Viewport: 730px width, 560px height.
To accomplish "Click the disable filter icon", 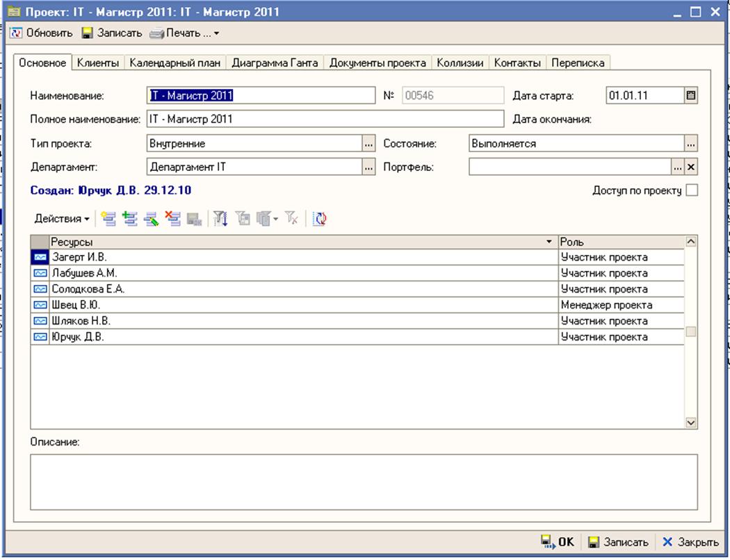I will (292, 218).
